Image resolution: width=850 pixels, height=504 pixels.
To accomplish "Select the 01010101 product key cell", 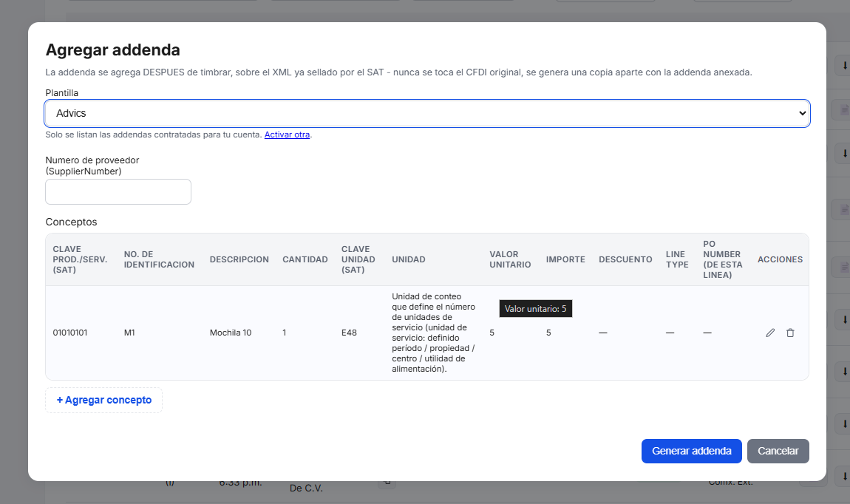I will click(x=70, y=333).
